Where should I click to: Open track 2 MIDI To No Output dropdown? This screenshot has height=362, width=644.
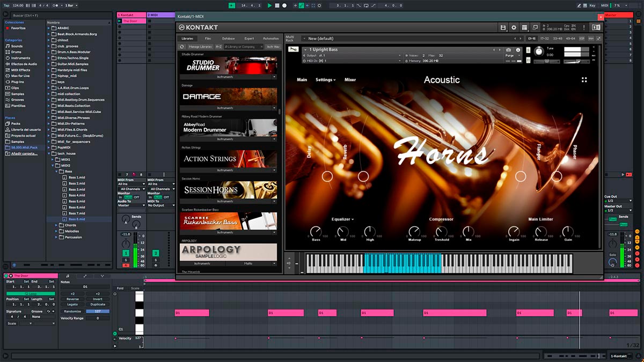point(161,205)
